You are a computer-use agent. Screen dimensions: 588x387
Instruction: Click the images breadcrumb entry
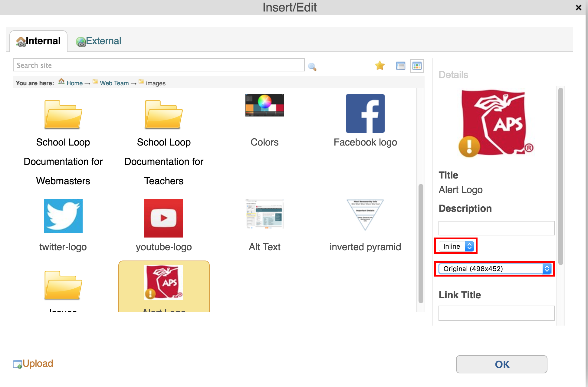(x=156, y=83)
